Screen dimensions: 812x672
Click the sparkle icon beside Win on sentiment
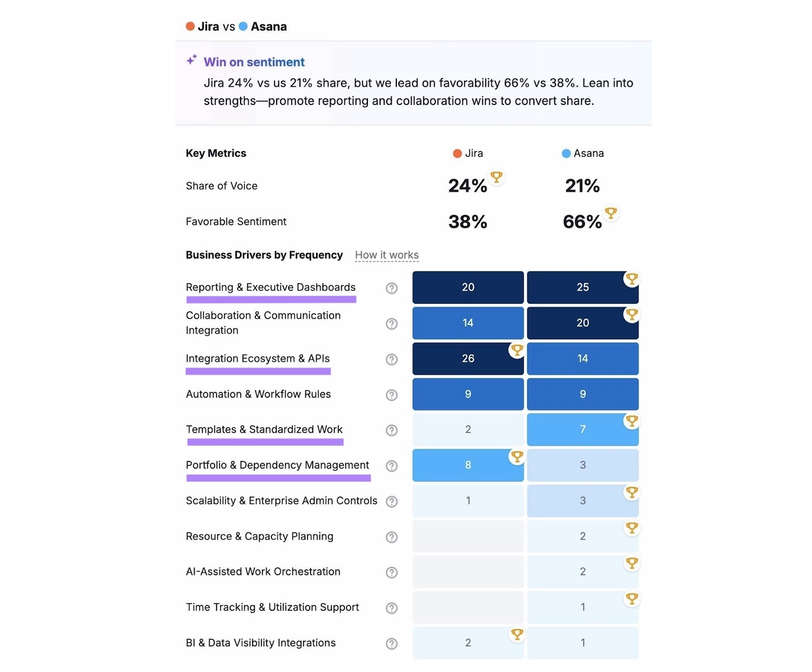click(191, 59)
